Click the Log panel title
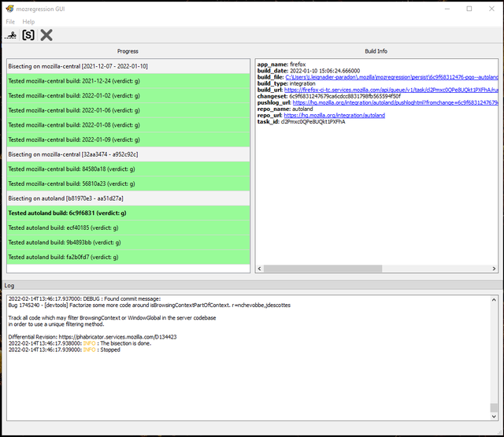 9,286
